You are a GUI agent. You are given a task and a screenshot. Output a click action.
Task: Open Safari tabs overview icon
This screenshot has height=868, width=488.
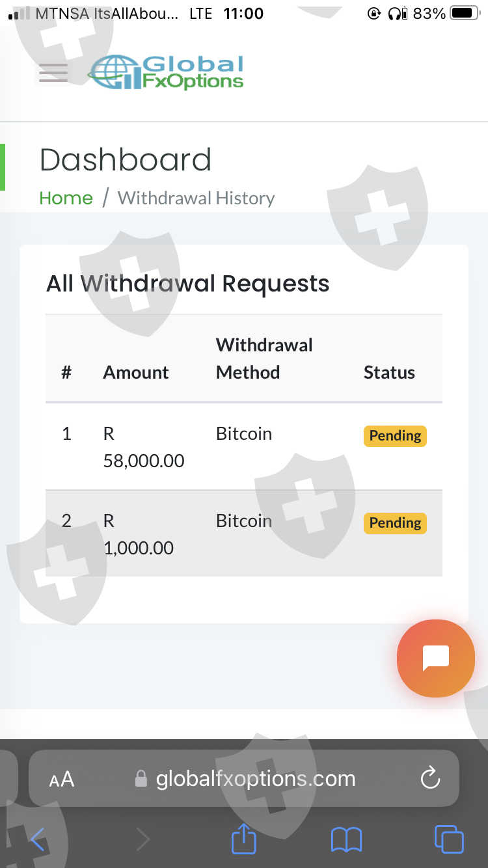(449, 839)
